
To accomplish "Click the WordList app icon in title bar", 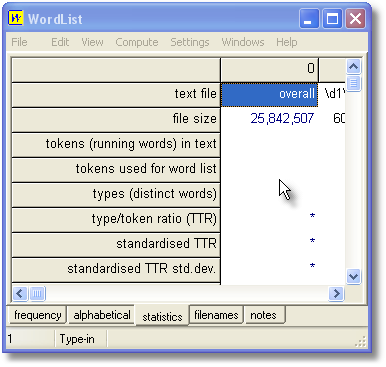I will (x=16, y=18).
